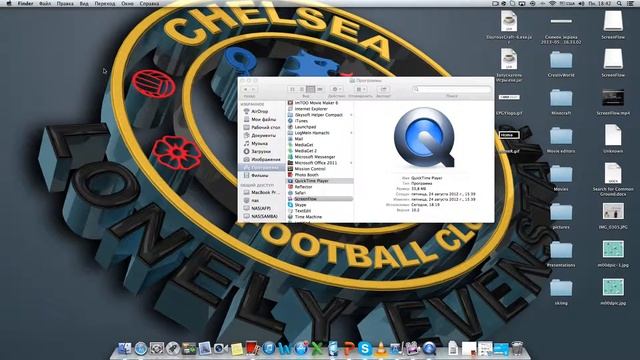The height and width of the screenshot is (360, 640).
Task: Open the Переход menu
Action: 105,3
